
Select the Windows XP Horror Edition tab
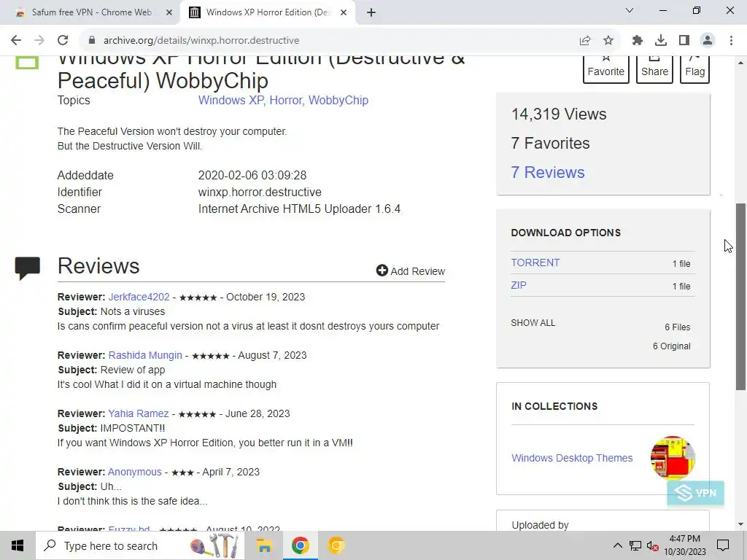[x=267, y=12]
